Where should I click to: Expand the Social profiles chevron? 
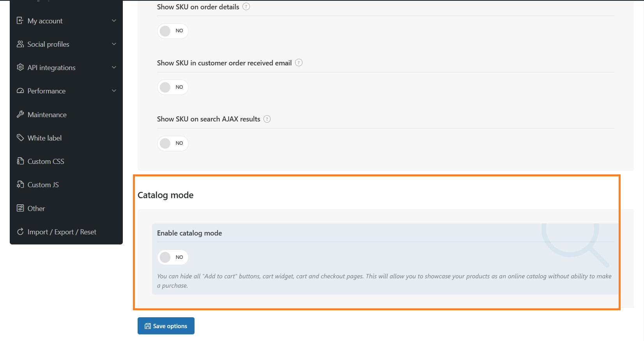(x=114, y=44)
